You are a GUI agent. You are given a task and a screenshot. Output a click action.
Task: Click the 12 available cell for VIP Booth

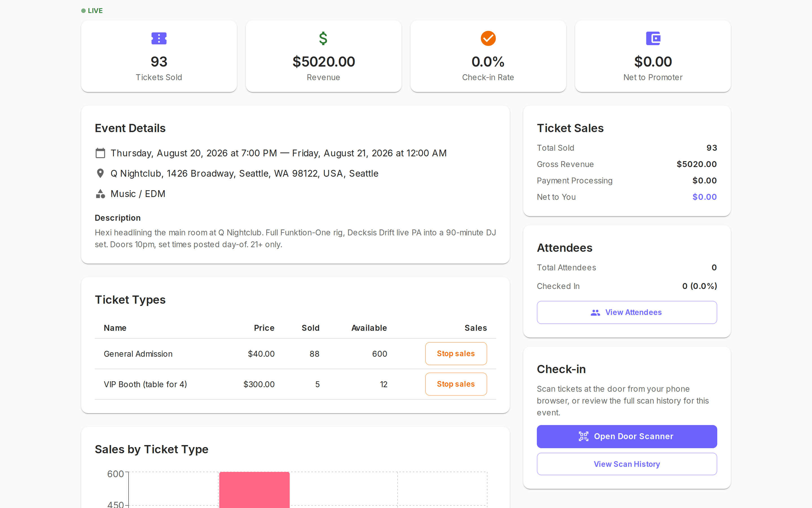click(383, 384)
